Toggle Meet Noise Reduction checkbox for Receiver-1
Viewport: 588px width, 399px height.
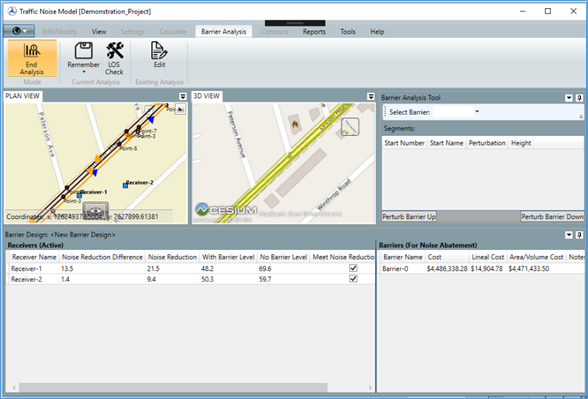[x=353, y=268]
